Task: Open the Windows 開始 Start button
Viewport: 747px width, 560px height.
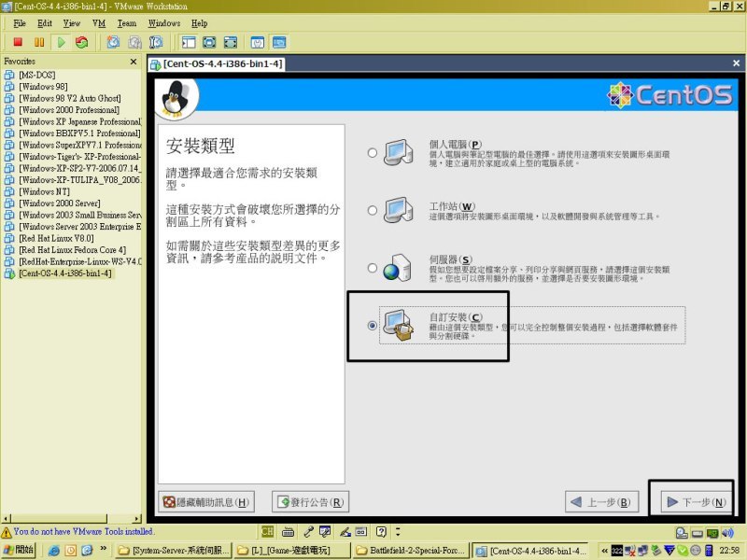Action: (18, 550)
